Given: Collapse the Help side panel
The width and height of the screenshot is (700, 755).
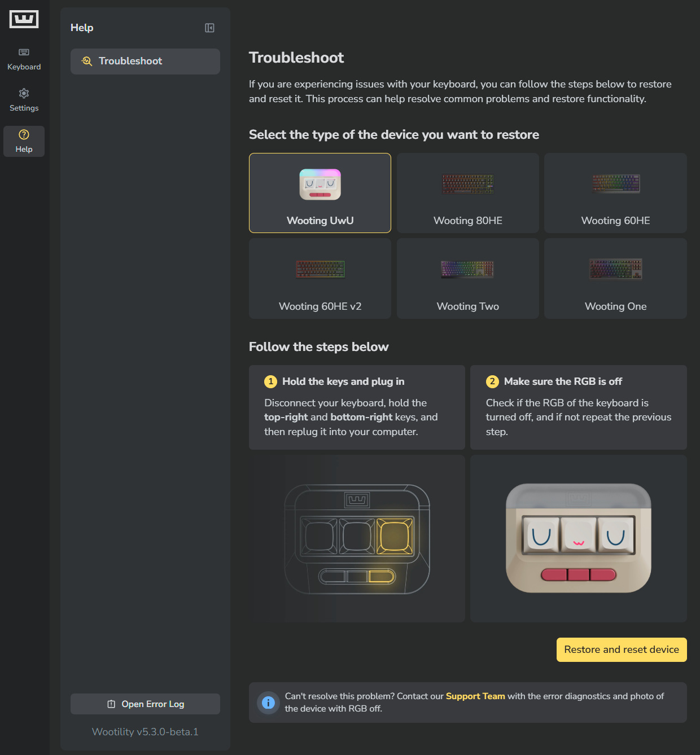Looking at the screenshot, I should tap(209, 28).
